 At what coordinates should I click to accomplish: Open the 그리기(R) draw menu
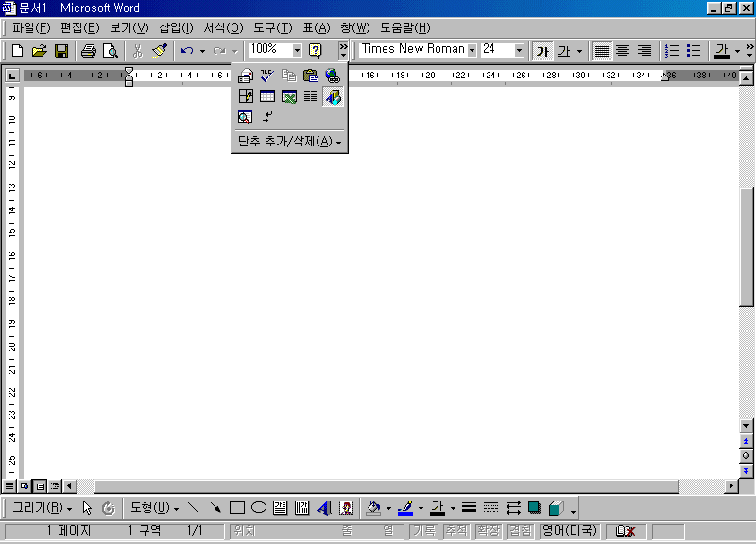(x=42, y=508)
